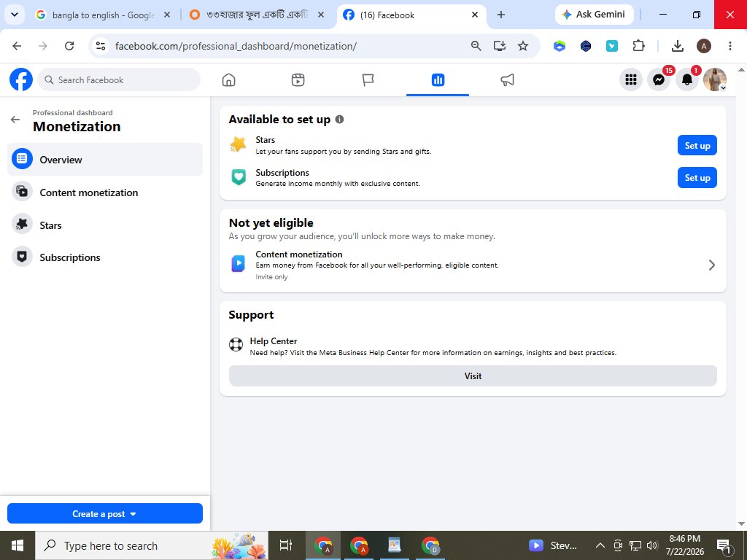747x560 pixels.
Task: Open the Notifications bell
Action: coord(687,79)
